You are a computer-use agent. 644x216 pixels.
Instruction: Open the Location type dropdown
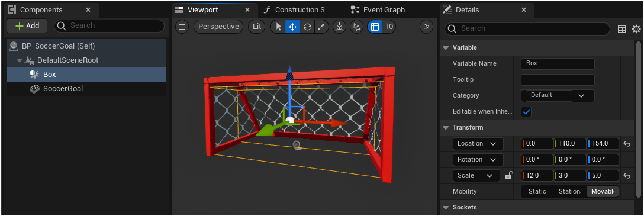click(x=478, y=144)
